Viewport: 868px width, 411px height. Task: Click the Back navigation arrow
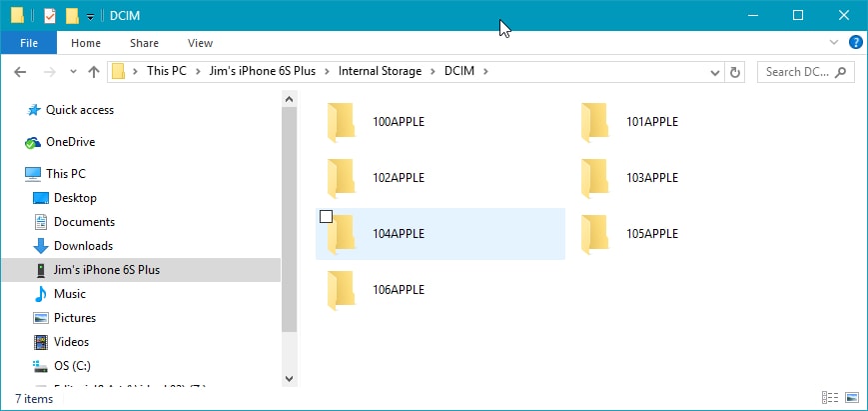(21, 72)
